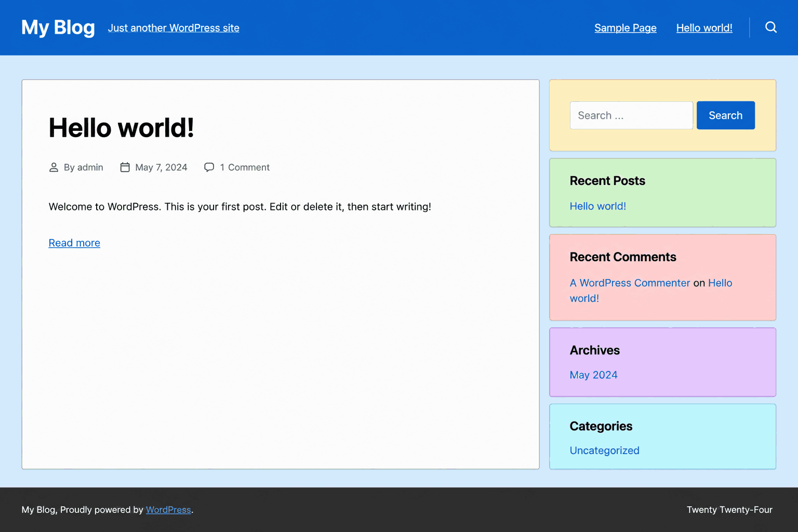Click the 'Welcome to WordPress' post excerpt

tap(240, 207)
